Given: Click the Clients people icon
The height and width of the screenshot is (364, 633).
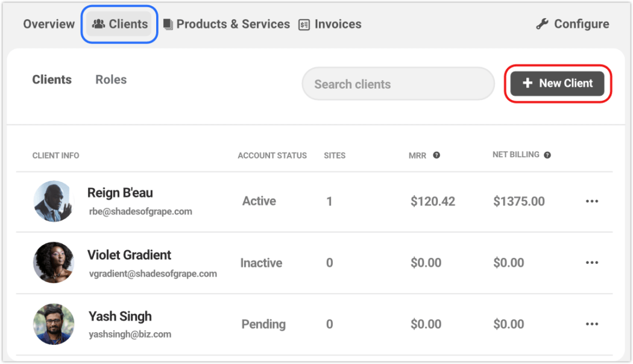Looking at the screenshot, I should 98,24.
